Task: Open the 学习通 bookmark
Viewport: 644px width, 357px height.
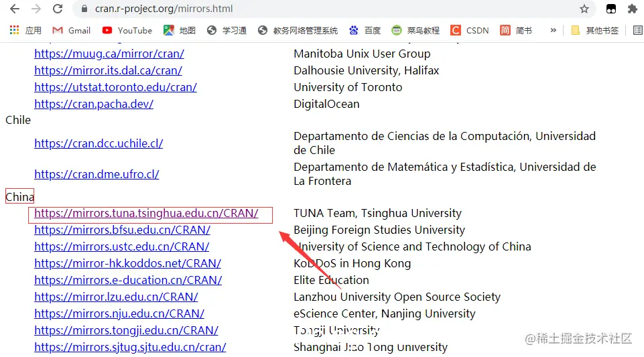Action: click(x=227, y=30)
